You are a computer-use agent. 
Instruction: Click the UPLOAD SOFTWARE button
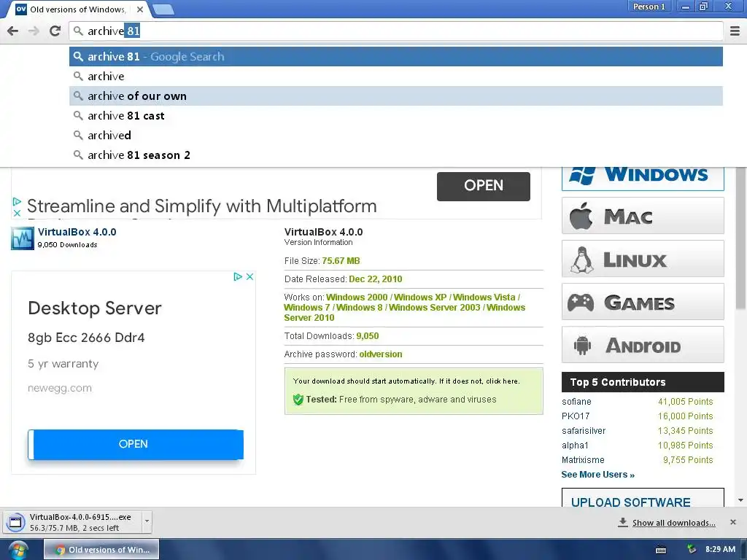coord(643,498)
